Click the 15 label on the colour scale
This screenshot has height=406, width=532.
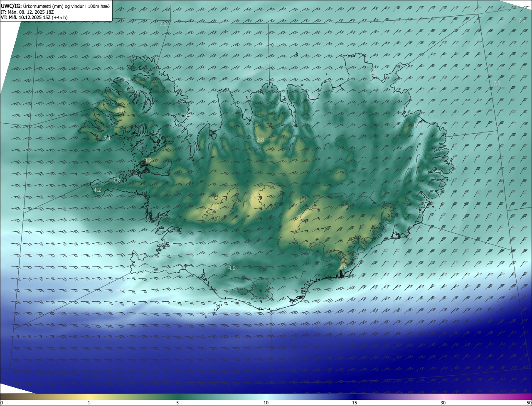click(355, 403)
